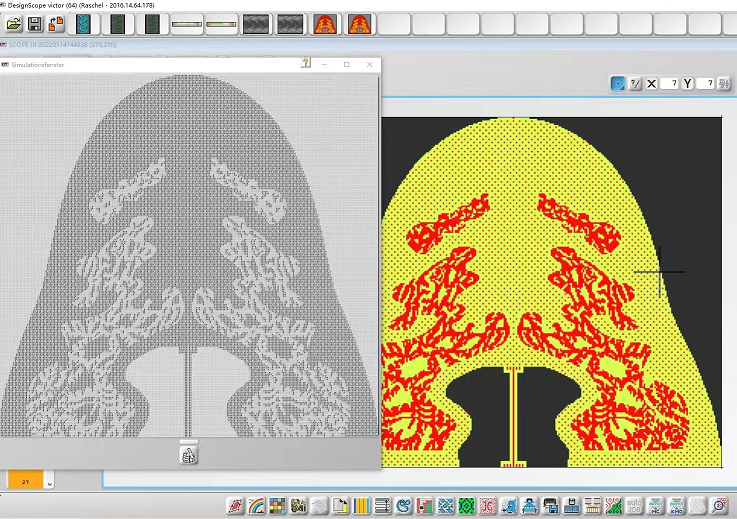
Task: Click the X coordinate button
Action: coord(651,84)
